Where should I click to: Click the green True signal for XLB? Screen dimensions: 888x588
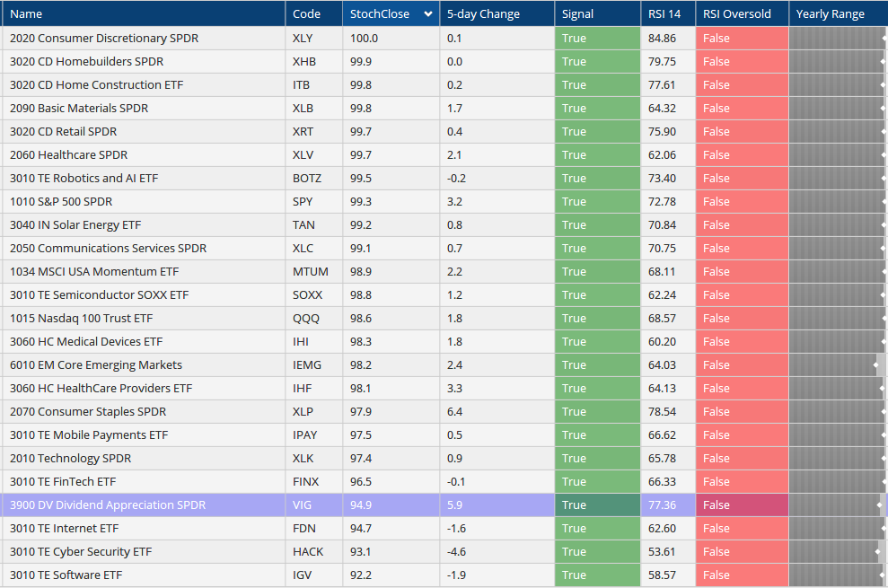pos(597,108)
